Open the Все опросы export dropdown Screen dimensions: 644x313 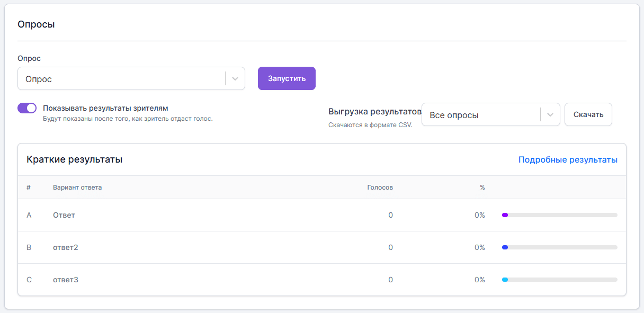point(491,114)
